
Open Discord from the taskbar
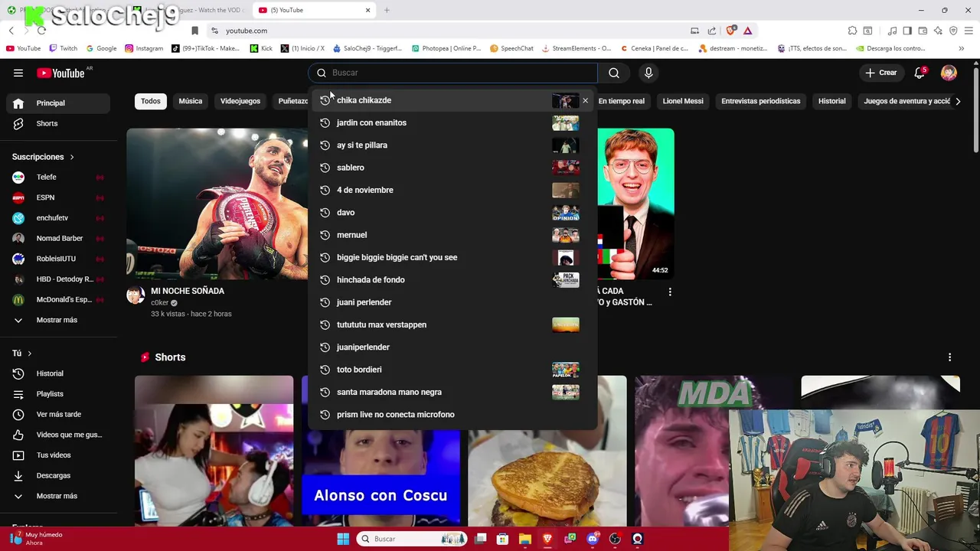(x=592, y=539)
